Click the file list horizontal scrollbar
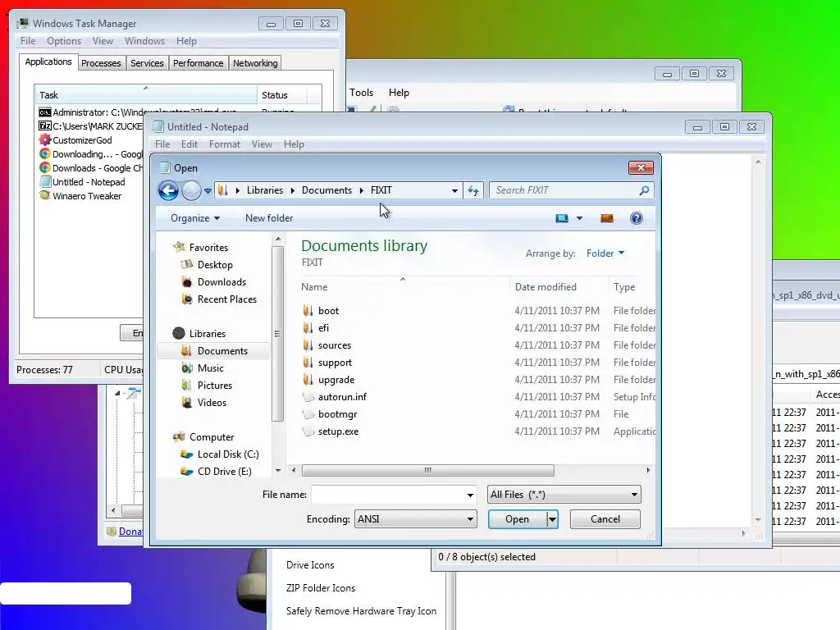This screenshot has height=630, width=840. (427, 471)
